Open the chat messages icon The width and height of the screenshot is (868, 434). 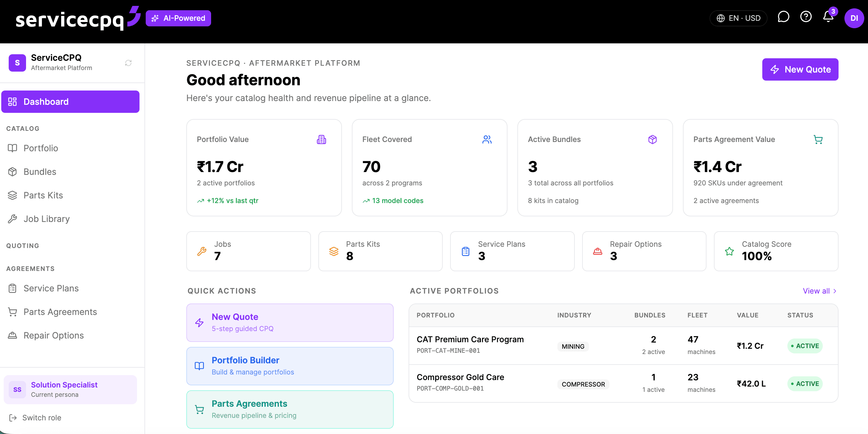(783, 17)
